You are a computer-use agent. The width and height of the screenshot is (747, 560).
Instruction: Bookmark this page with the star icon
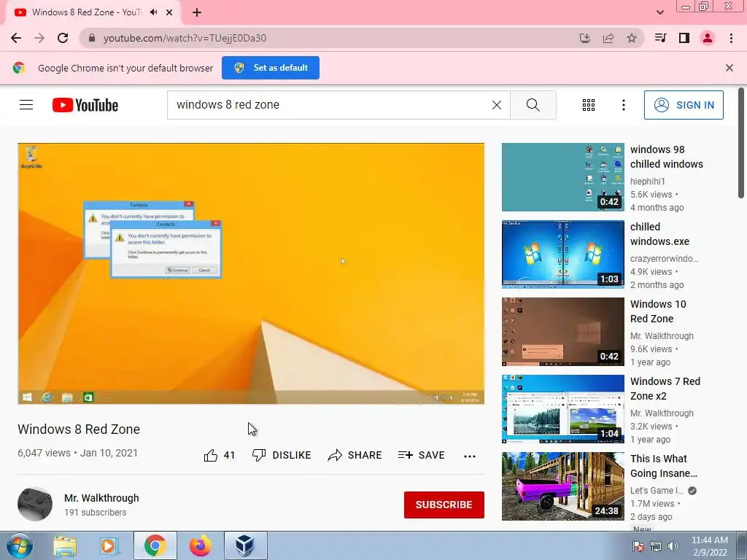coord(632,38)
